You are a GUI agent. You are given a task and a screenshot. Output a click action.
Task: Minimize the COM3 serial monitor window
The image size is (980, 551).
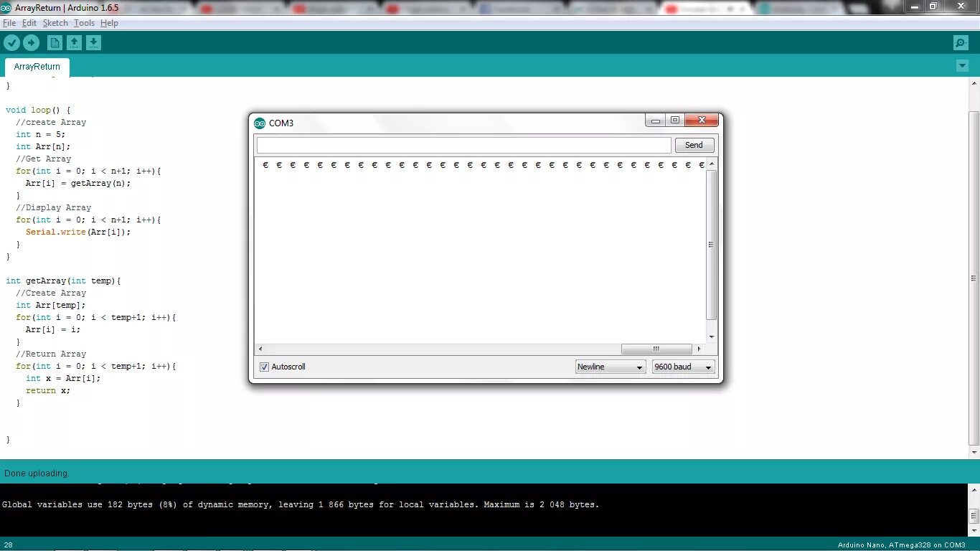click(655, 120)
